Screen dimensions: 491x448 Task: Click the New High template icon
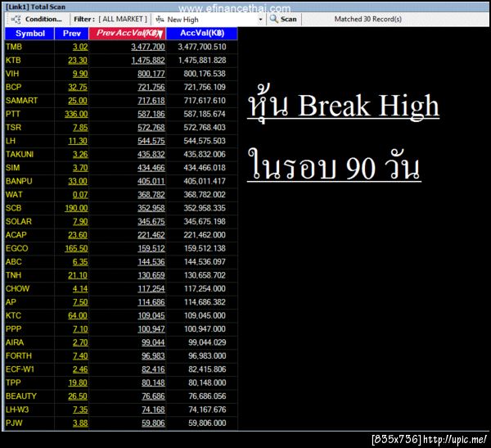(x=160, y=19)
